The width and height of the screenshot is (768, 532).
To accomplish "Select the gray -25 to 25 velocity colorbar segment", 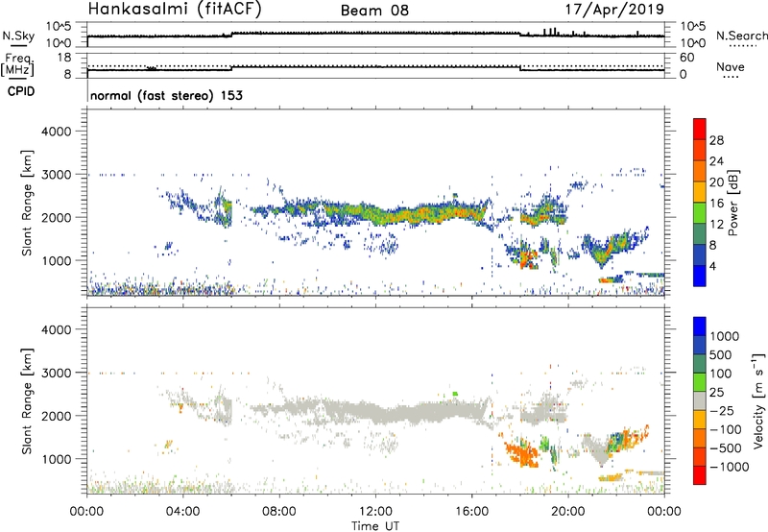I will (x=700, y=400).
